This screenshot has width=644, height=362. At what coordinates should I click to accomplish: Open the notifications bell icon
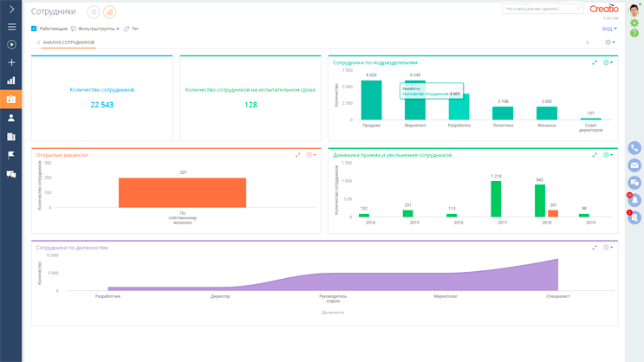coord(634,200)
